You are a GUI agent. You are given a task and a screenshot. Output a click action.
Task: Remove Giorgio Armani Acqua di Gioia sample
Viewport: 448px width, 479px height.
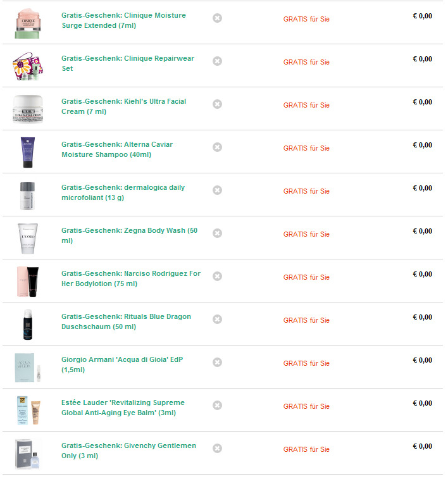(x=217, y=363)
